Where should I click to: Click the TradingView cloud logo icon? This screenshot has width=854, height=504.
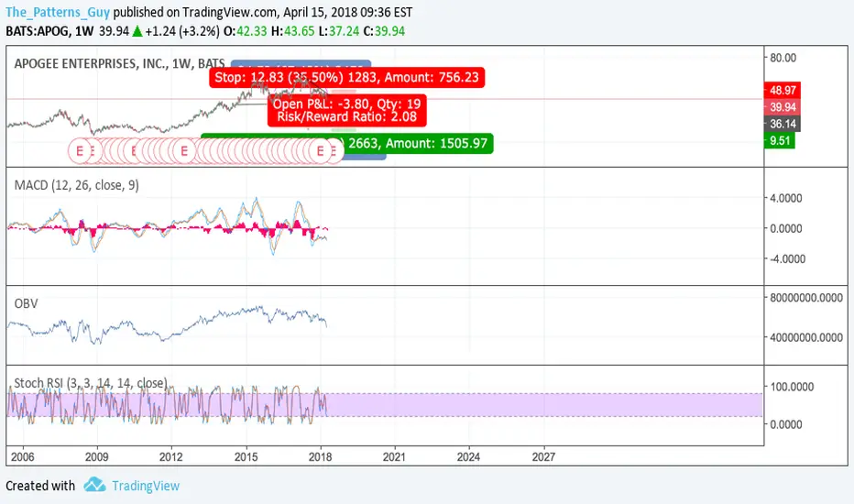94,485
